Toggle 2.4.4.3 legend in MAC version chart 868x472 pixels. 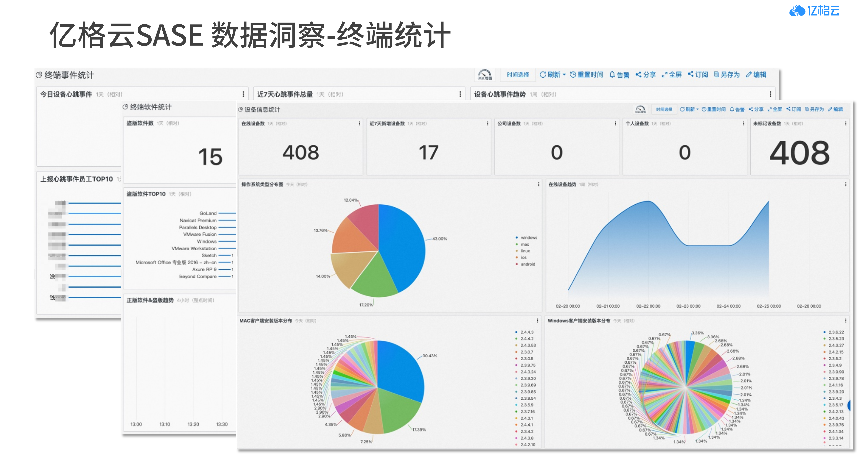pyautogui.click(x=527, y=332)
